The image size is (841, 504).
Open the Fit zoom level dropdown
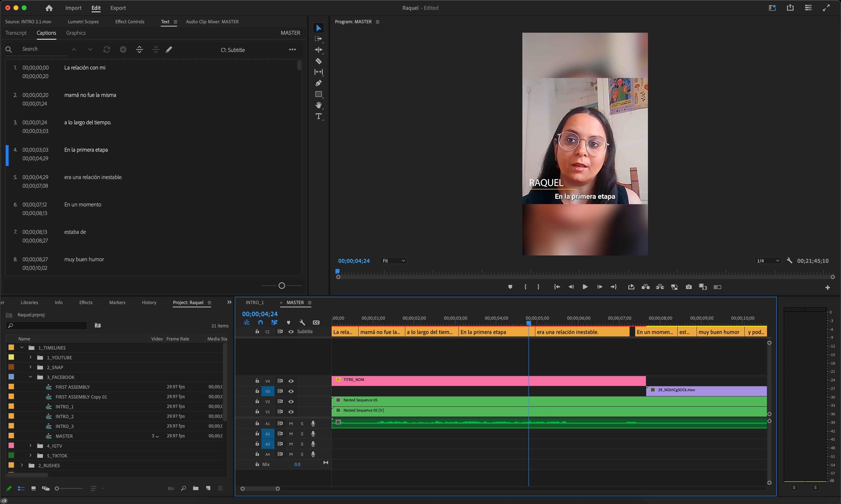pos(394,261)
